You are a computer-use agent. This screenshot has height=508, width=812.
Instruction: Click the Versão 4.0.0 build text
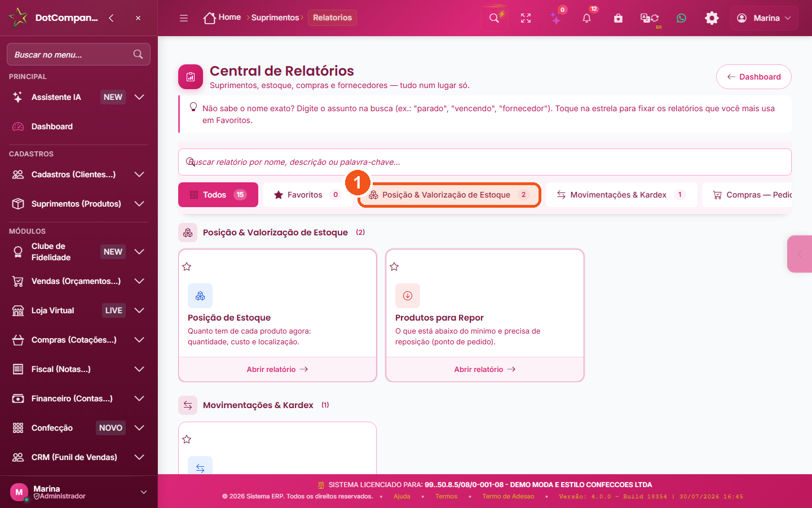click(x=651, y=497)
